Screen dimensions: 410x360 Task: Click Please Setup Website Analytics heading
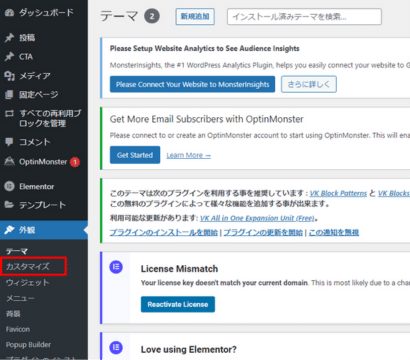tap(205, 49)
